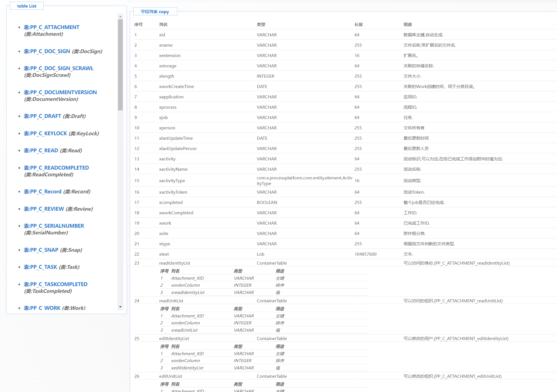This screenshot has height=392, width=557.
Task: Click the table list scrollbar thumb
Action: [120, 64]
